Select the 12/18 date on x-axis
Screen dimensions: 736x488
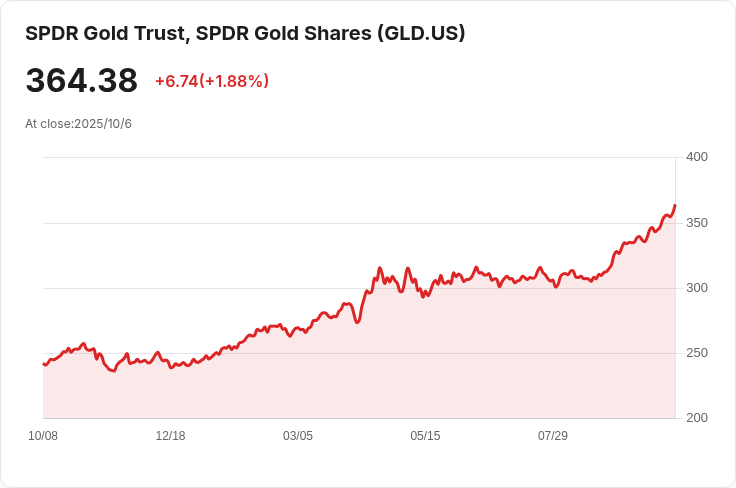click(x=170, y=436)
